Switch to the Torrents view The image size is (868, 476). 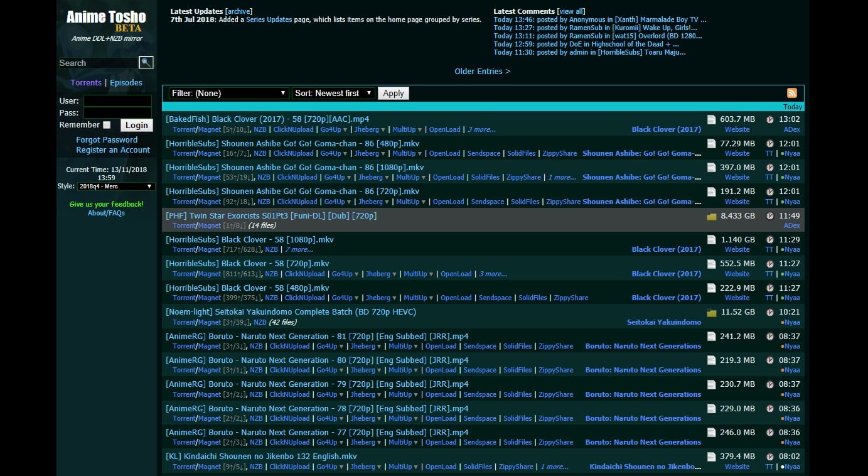(86, 83)
